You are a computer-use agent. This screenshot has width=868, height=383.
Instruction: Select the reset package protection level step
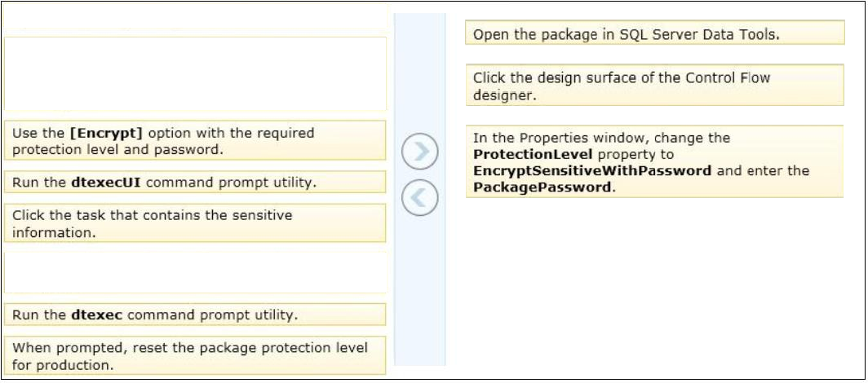[x=195, y=356]
